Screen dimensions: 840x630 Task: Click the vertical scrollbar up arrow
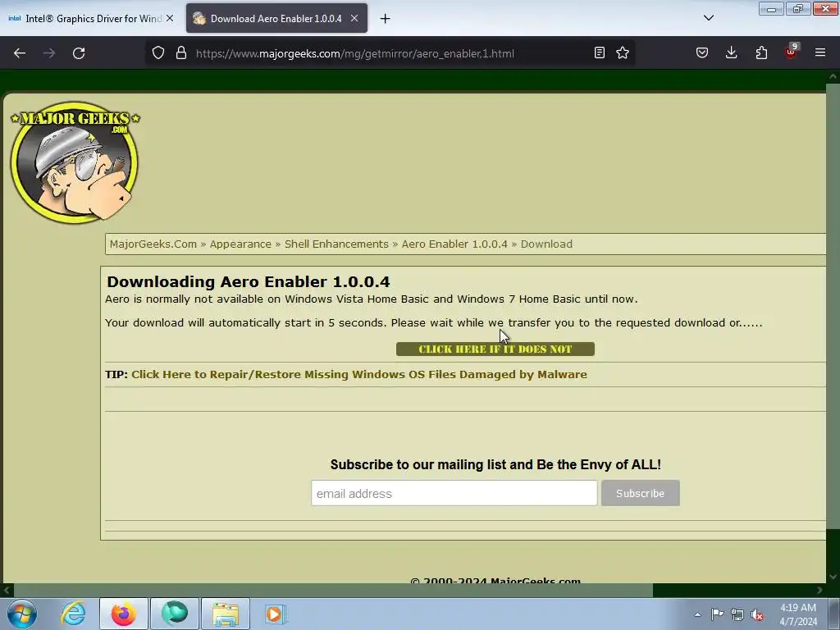(x=833, y=76)
